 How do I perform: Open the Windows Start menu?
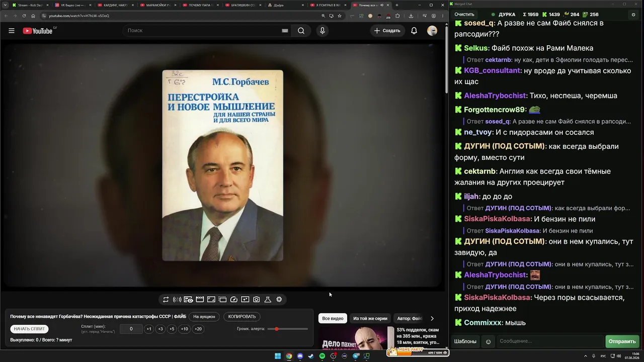pos(278,356)
